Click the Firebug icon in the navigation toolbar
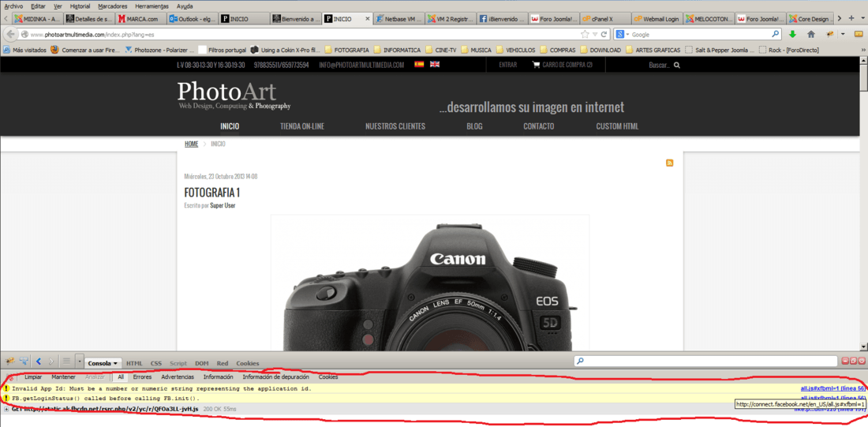The image size is (868, 427). (x=830, y=35)
